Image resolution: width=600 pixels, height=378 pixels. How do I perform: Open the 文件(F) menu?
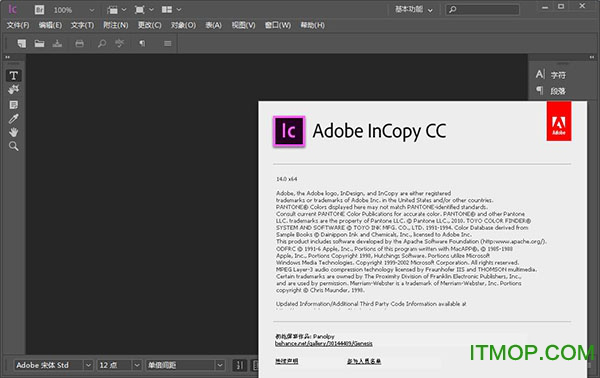[18, 25]
